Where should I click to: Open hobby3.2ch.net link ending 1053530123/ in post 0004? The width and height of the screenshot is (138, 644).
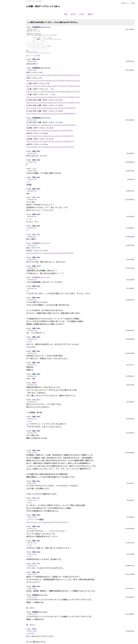tap(50, 147)
